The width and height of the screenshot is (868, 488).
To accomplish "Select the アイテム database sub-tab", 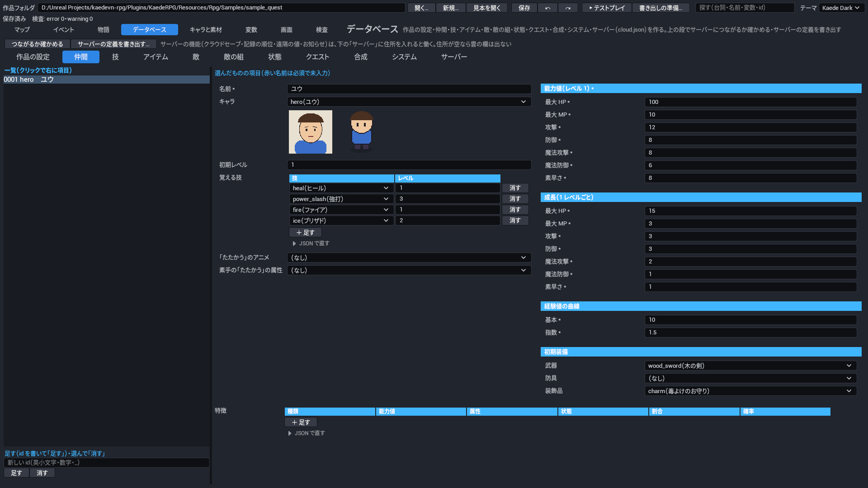I will [156, 57].
